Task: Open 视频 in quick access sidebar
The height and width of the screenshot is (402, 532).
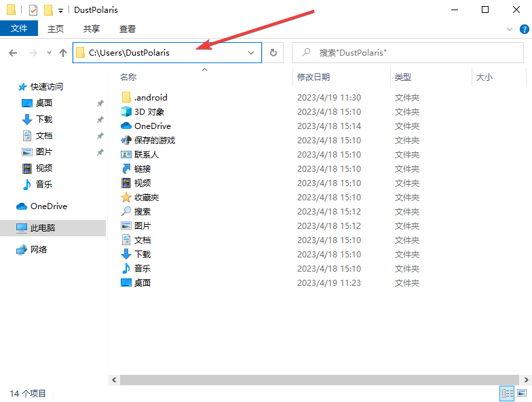Action: (44, 168)
